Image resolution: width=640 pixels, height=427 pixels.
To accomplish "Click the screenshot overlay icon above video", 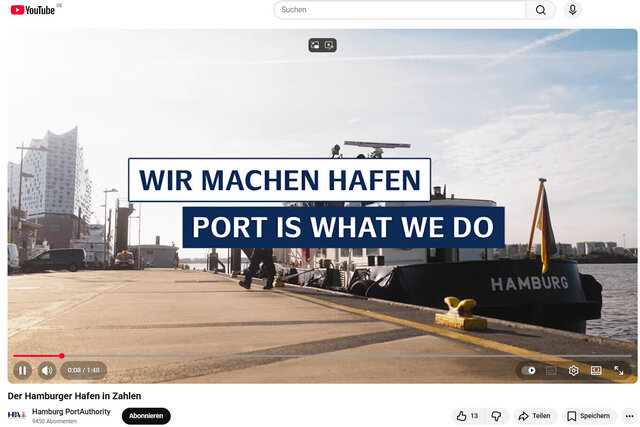I will click(x=315, y=45).
